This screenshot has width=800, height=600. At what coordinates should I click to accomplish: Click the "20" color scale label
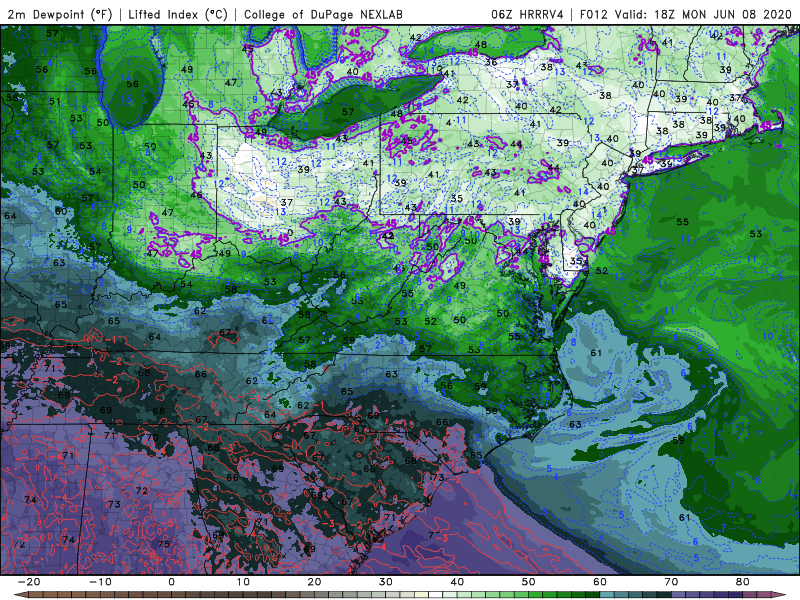click(314, 582)
